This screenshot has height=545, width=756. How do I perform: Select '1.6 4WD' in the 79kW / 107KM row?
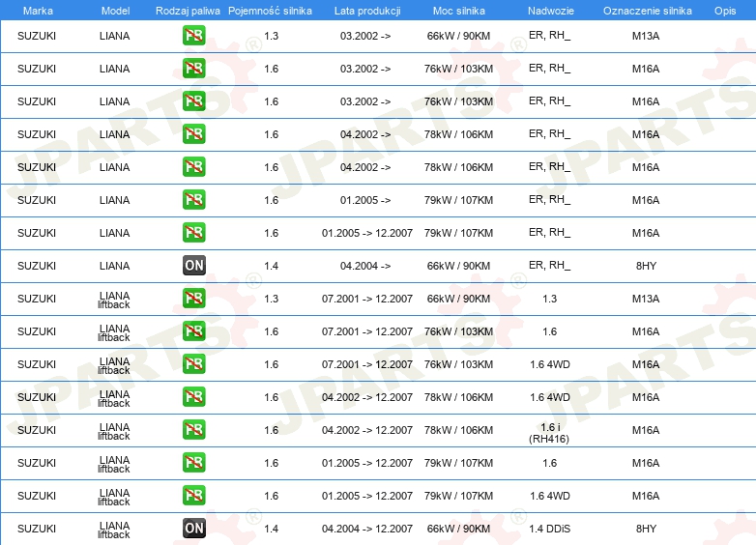pyautogui.click(x=550, y=496)
